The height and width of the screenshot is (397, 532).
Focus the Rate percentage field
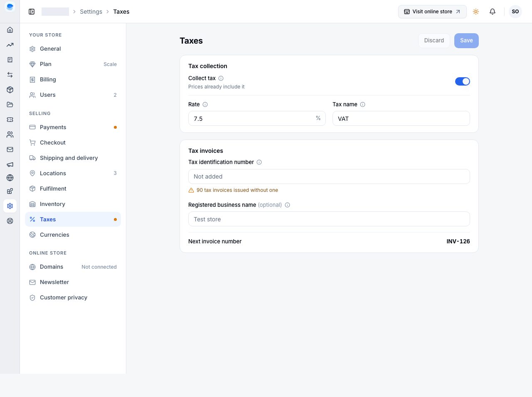(x=257, y=118)
